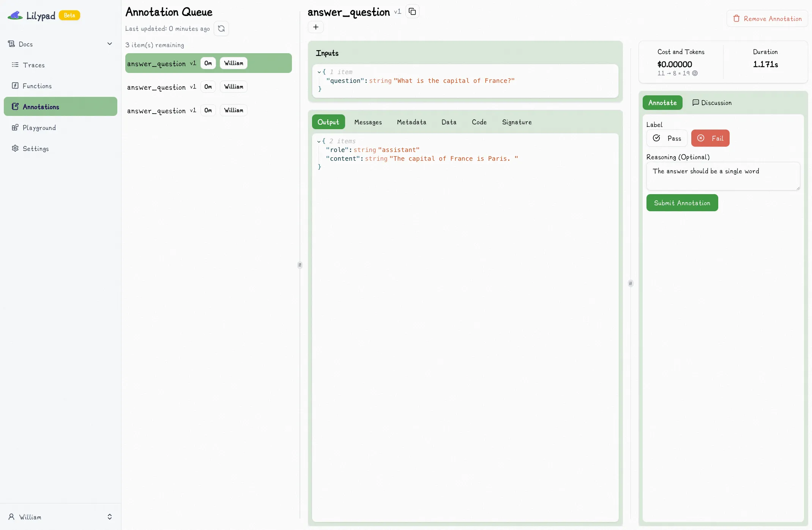The width and height of the screenshot is (812, 530).
Task: Copy the answer_question function name
Action: (x=412, y=11)
